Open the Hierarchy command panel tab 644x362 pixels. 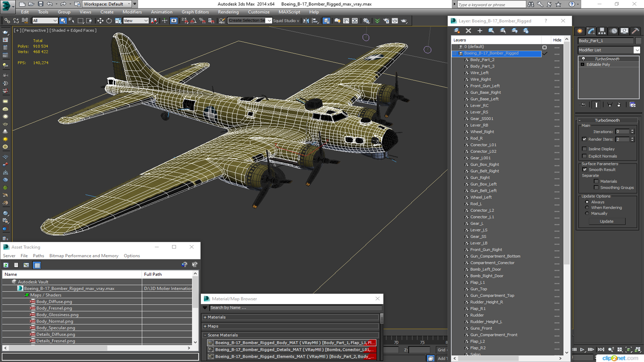pyautogui.click(x=602, y=31)
